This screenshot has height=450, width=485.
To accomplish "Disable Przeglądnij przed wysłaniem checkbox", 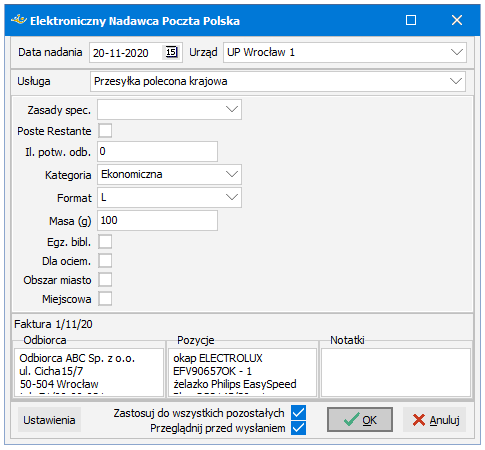I will [x=298, y=428].
